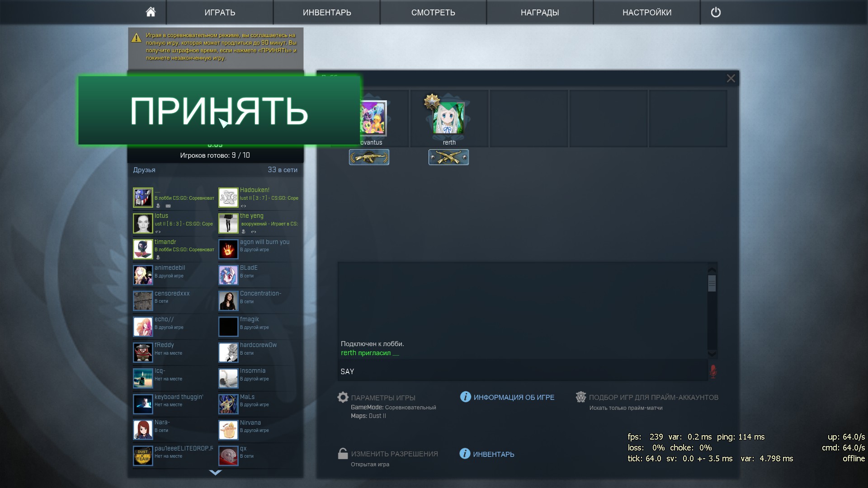The height and width of the screenshot is (488, 868).
Task: Click the inventory info icon in lobby
Action: point(465,454)
